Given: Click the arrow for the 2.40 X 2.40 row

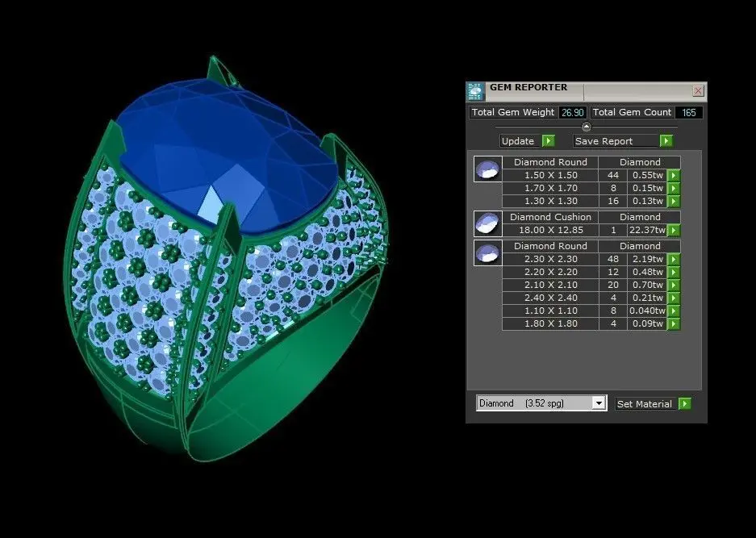Looking at the screenshot, I should click(x=674, y=298).
